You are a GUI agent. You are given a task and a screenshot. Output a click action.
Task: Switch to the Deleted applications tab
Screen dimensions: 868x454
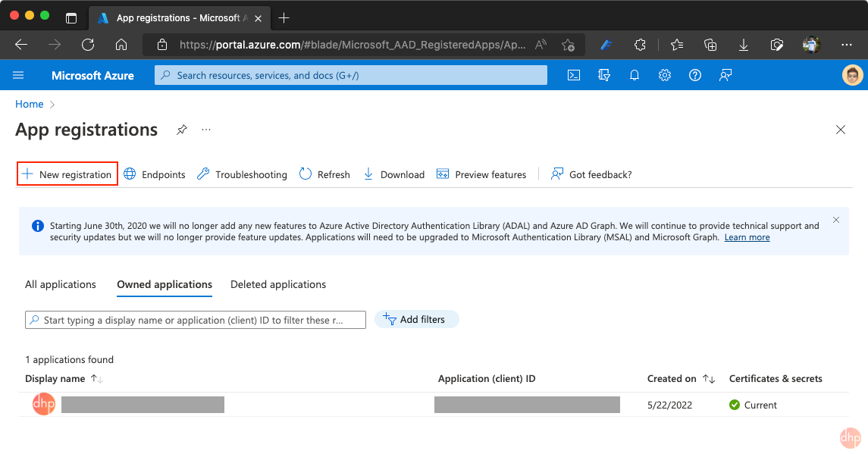tap(278, 284)
